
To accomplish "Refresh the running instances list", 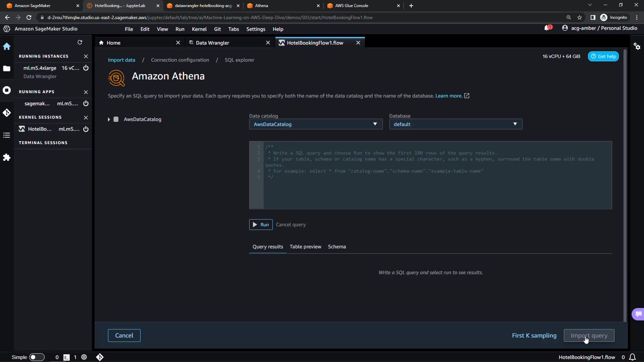I will (x=80, y=43).
